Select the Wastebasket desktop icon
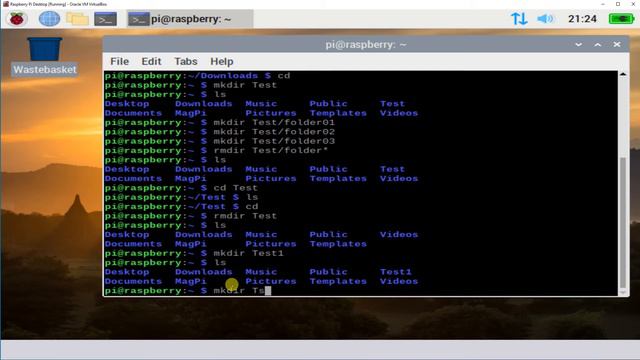The height and width of the screenshot is (360, 640). 44,56
